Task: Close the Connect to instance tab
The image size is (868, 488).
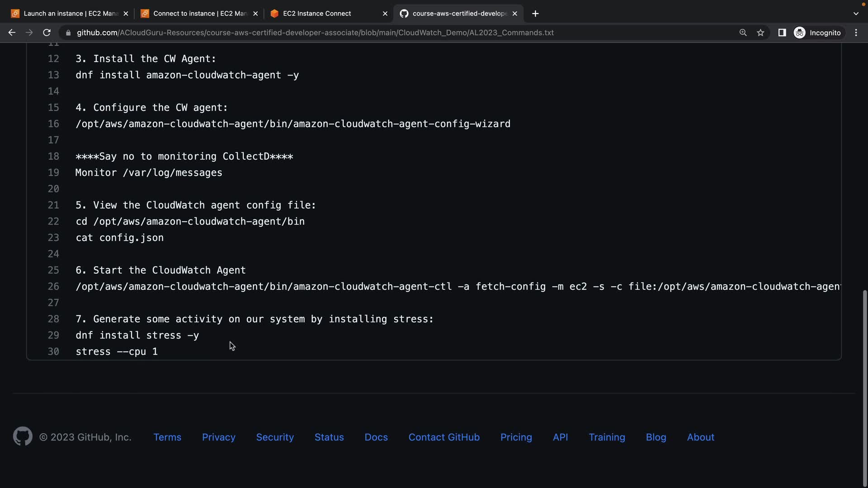Action: (255, 14)
